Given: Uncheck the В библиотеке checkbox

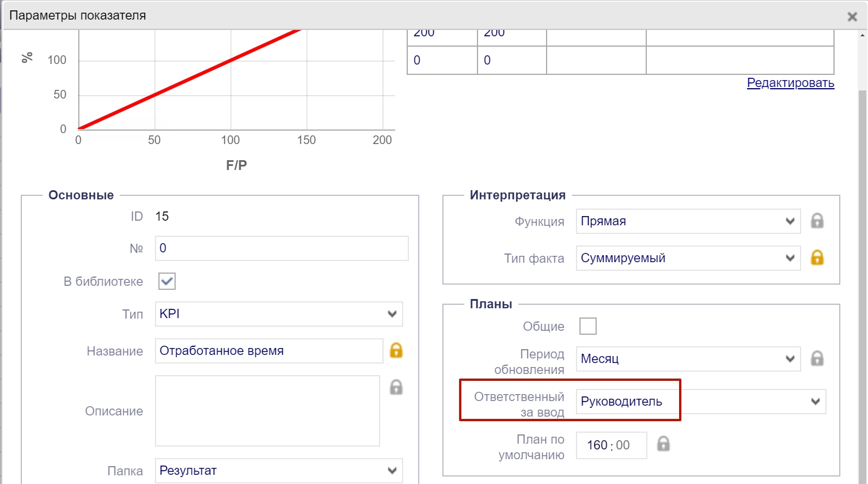Looking at the screenshot, I should [167, 281].
